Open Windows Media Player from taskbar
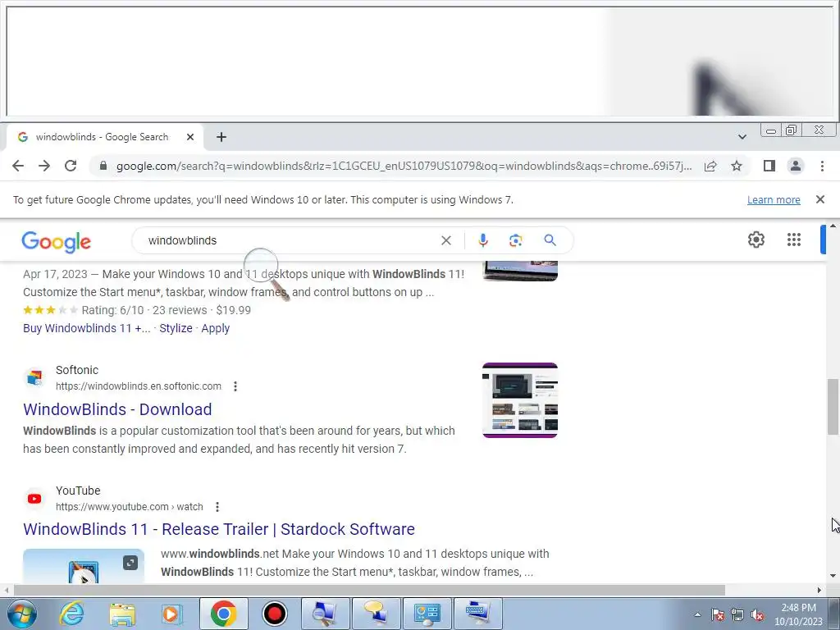Image resolution: width=840 pixels, height=630 pixels. pyautogui.click(x=172, y=614)
